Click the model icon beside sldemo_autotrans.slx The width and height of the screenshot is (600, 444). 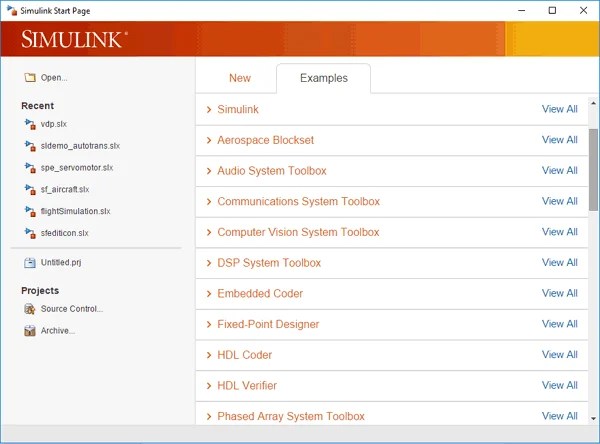point(30,146)
